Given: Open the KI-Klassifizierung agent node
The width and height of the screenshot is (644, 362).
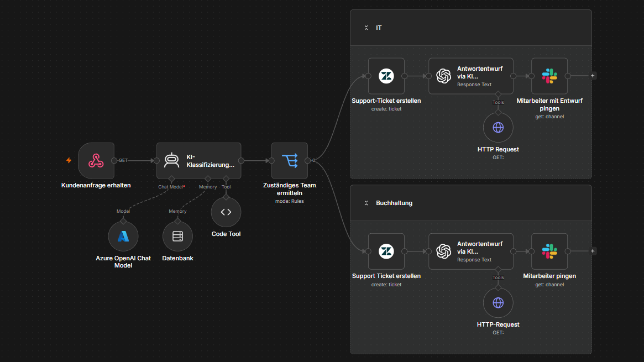Looking at the screenshot, I should coord(199,160).
